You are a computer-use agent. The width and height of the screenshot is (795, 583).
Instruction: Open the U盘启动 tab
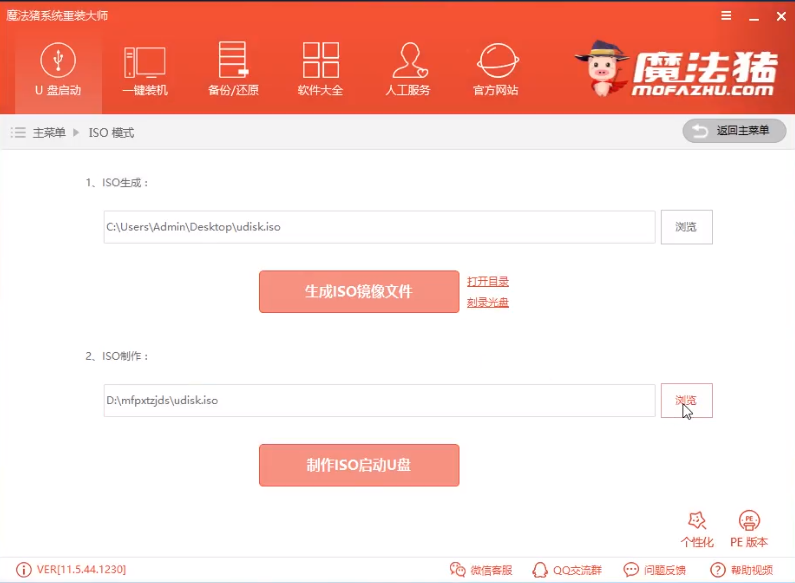click(x=58, y=70)
